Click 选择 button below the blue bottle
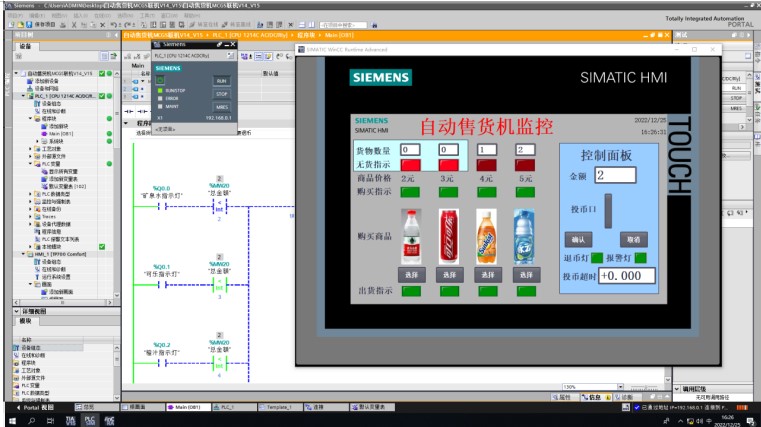This screenshot has height=427, width=761. coord(527,275)
